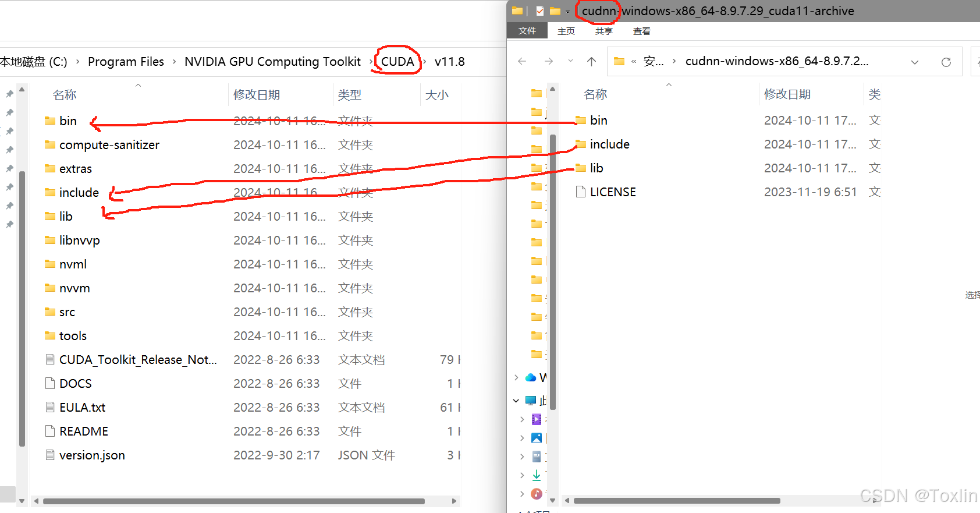980x513 pixels.
Task: Click folder icon of extras in CUDA window
Action: (50, 168)
